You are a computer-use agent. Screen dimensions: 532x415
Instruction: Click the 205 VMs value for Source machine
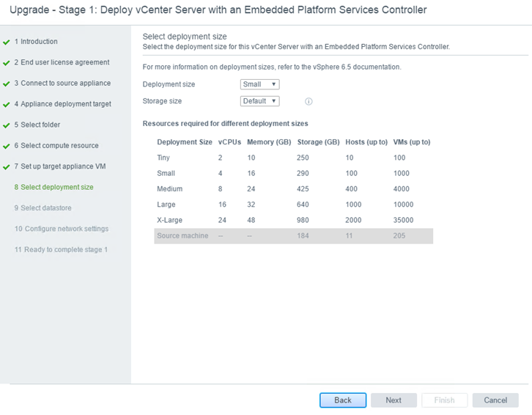[x=399, y=235]
